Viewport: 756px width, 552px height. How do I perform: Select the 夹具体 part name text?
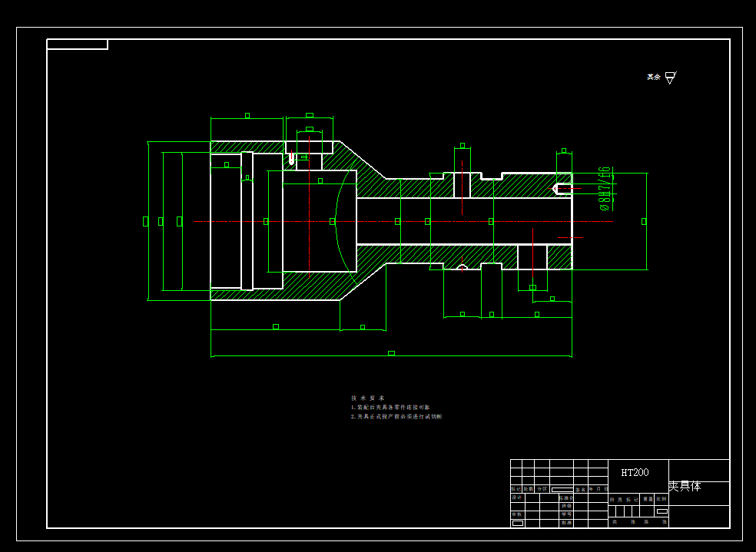pyautogui.click(x=685, y=487)
